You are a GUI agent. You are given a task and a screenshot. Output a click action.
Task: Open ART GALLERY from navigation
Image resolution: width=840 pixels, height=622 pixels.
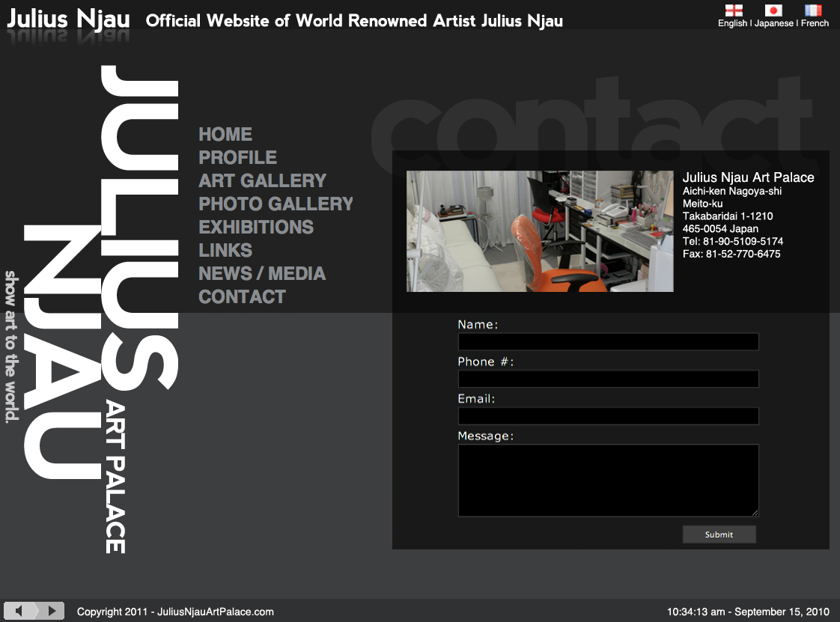tap(262, 181)
